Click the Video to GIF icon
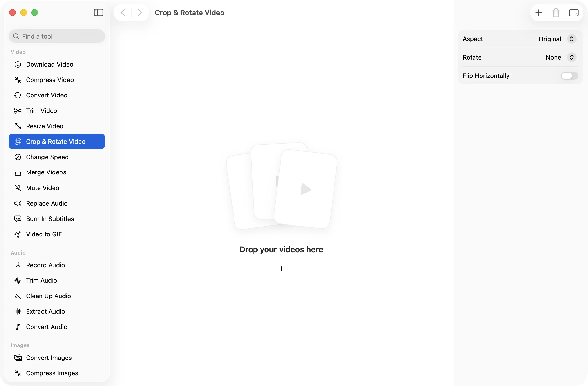Image resolution: width=588 pixels, height=386 pixels. [x=18, y=234]
